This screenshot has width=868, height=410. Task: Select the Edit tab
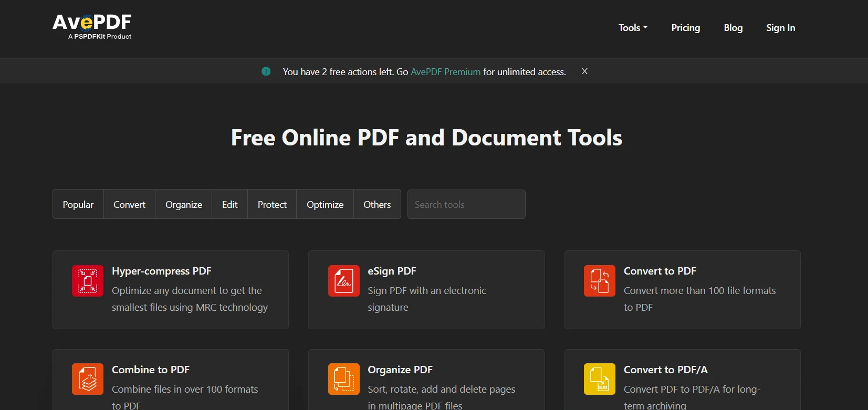pos(230,204)
